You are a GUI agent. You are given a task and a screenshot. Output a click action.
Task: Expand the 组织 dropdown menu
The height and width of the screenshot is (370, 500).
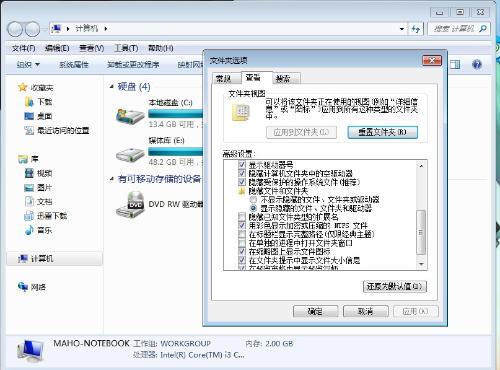tap(28, 64)
